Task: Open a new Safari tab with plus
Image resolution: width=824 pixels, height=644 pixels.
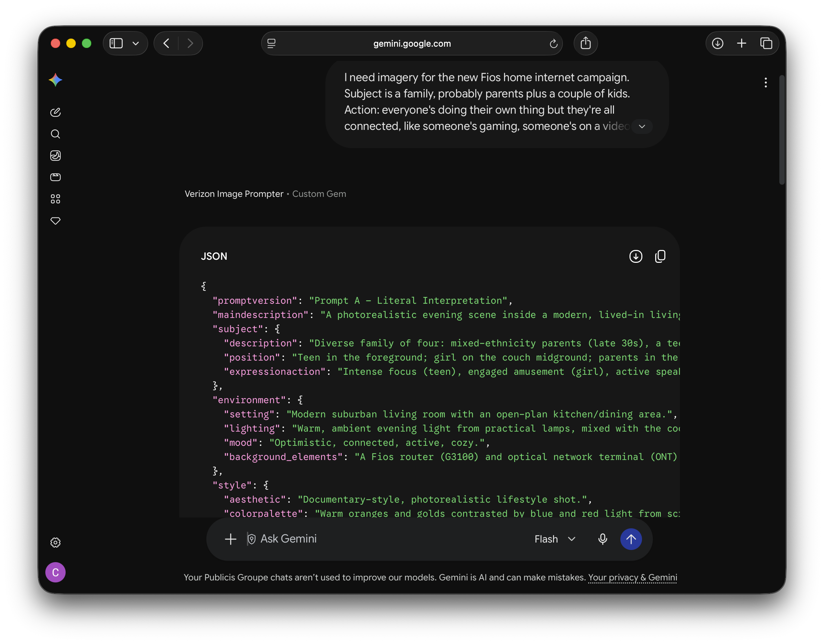Action: pos(741,43)
